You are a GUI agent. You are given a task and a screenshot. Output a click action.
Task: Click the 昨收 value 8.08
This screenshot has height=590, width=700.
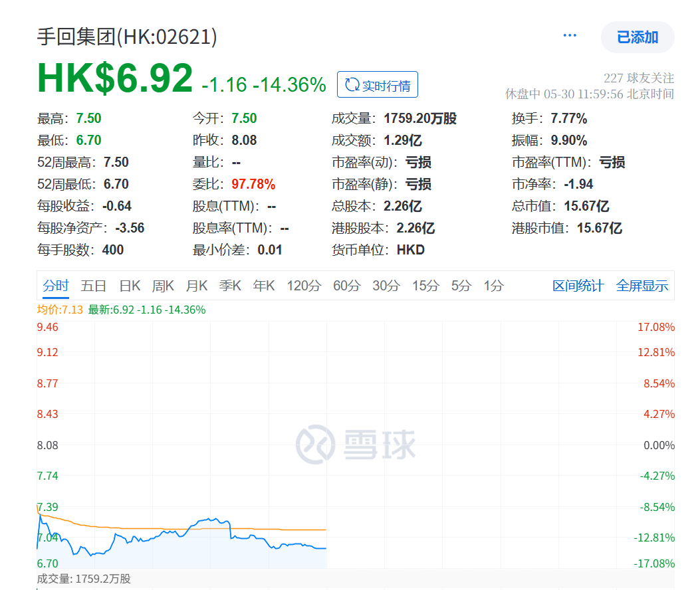(244, 140)
